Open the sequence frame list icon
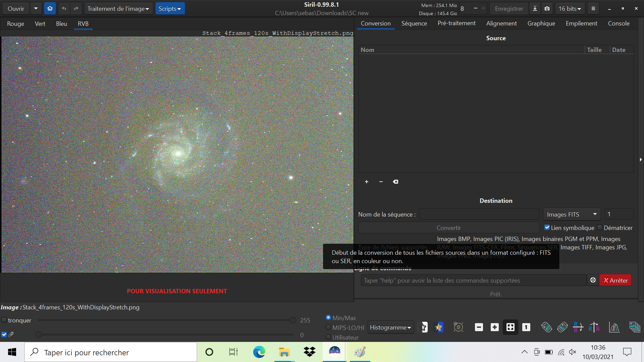Screen dimensions: 644x362 point(635,327)
